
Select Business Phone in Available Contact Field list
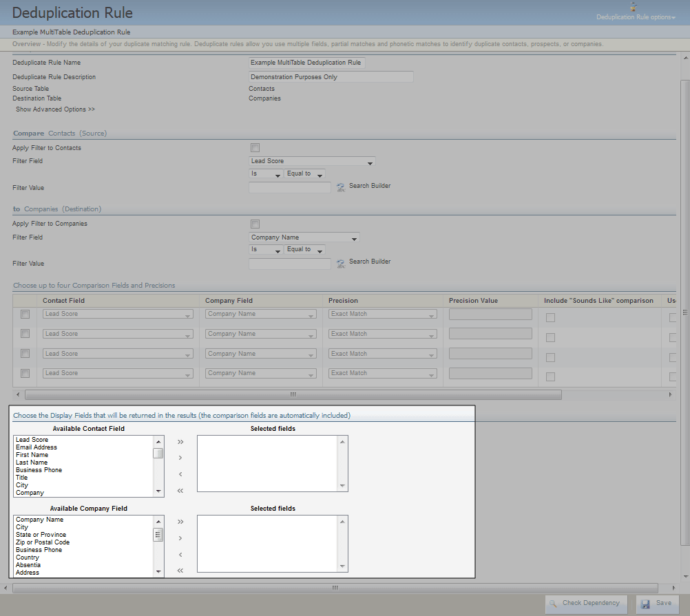point(39,470)
